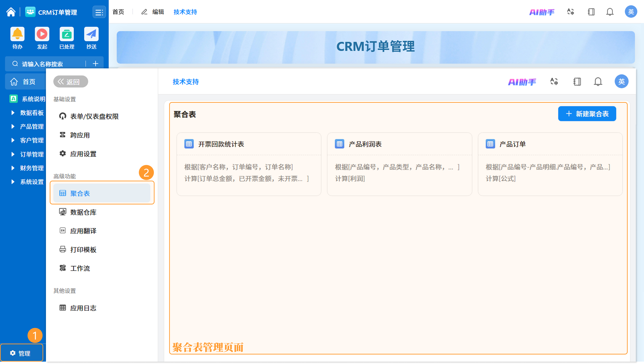Expand 数据看板 in sidebar

pyautogui.click(x=13, y=113)
